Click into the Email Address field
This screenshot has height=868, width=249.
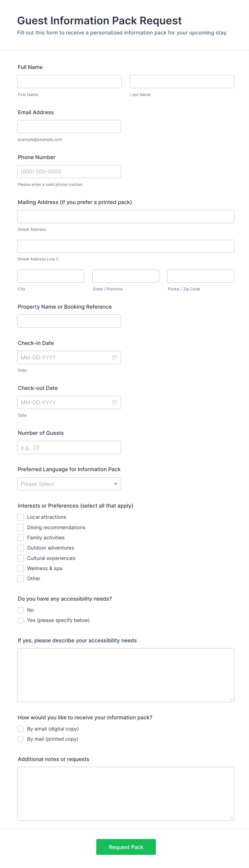(69, 126)
